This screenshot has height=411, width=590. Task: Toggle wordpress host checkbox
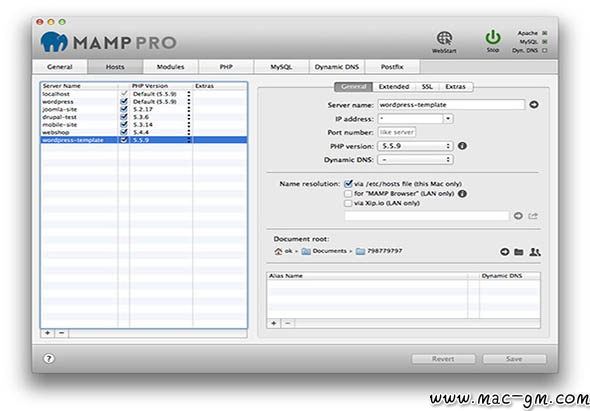(123, 102)
